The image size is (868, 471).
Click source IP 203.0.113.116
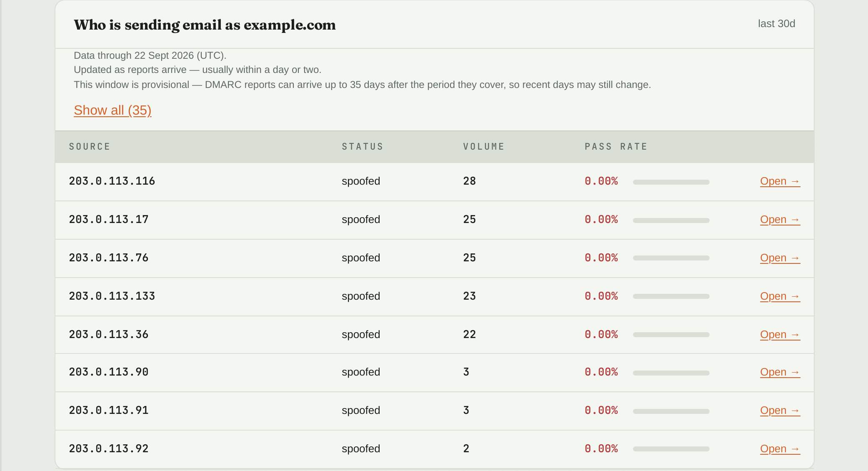[x=112, y=181]
